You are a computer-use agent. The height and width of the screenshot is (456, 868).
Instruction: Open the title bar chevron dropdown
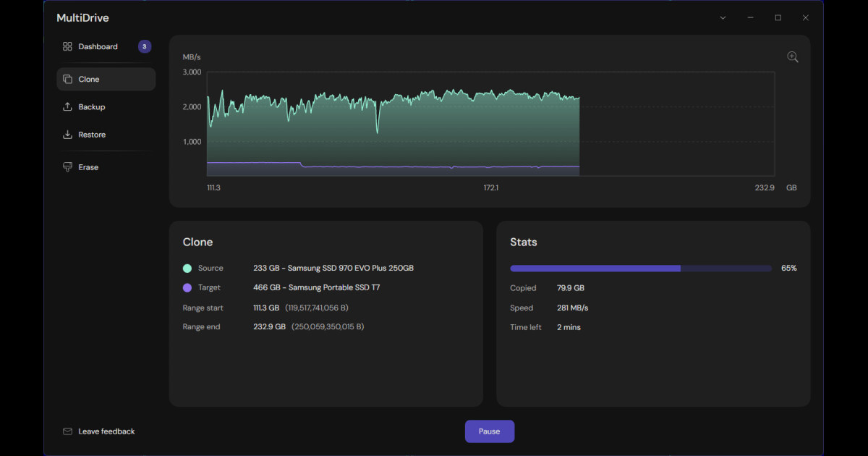pyautogui.click(x=723, y=17)
